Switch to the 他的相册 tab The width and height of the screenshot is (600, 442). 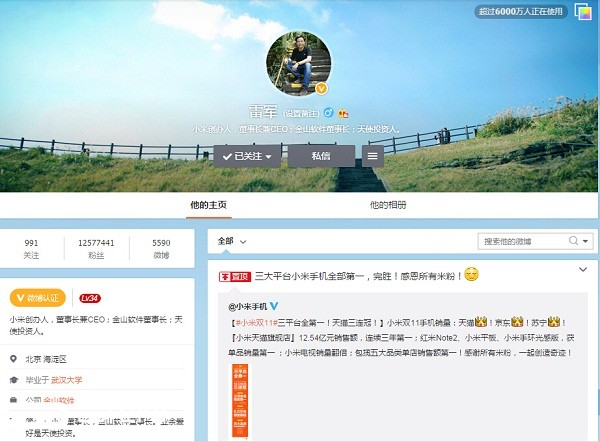(388, 205)
